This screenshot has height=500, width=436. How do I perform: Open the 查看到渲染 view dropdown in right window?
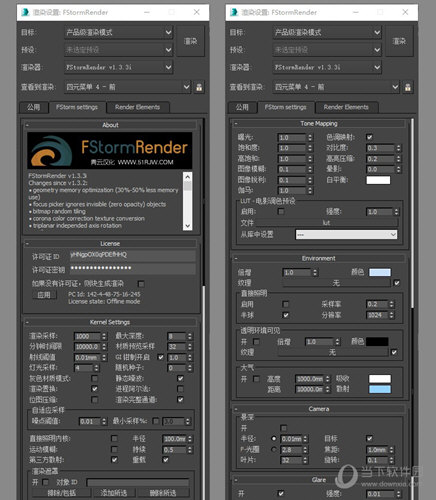(336, 87)
